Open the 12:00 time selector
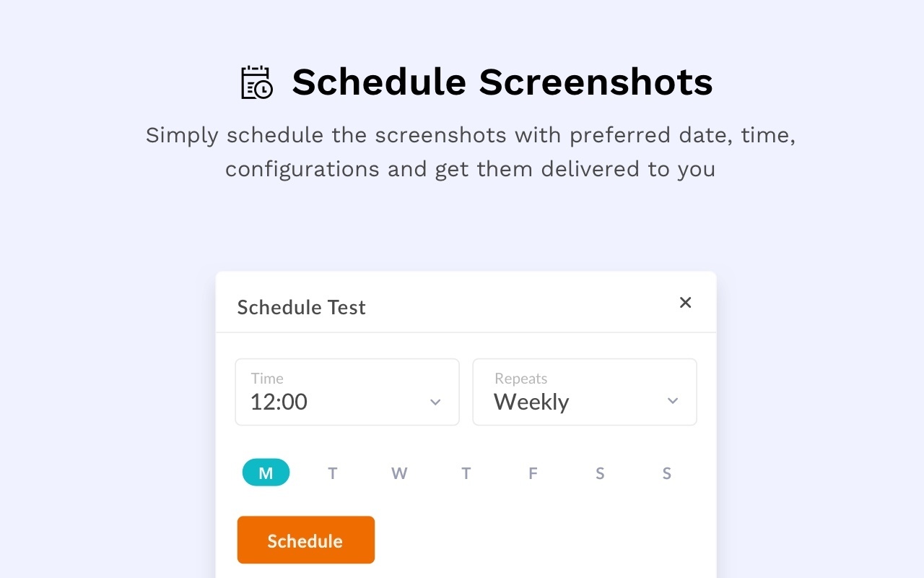924x578 pixels. pyautogui.click(x=346, y=392)
